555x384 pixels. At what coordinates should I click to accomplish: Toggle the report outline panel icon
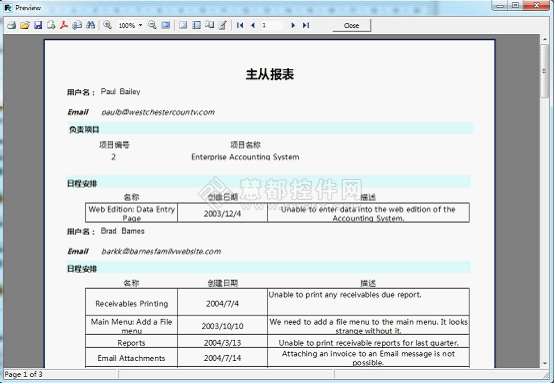point(183,25)
